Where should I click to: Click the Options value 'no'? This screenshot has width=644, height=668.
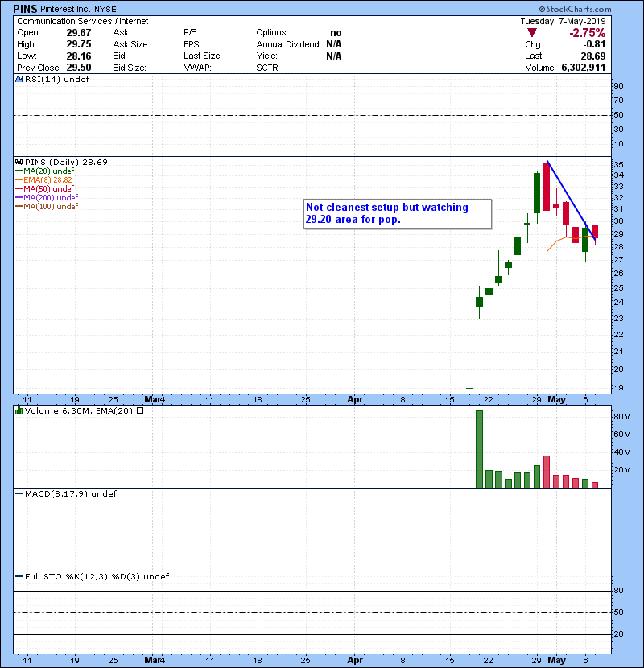tap(336, 33)
